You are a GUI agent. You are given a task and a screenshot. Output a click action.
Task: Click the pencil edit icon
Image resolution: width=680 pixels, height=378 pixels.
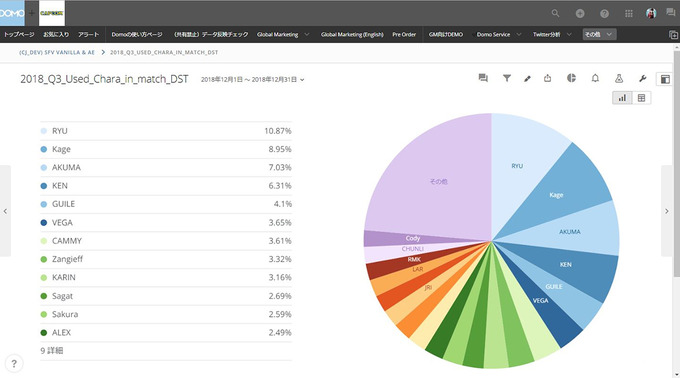click(x=527, y=78)
